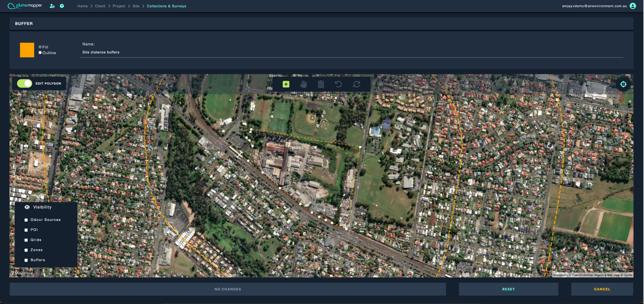Open Collections & Surveys breadcrumb
This screenshot has height=304, width=644.
(x=166, y=6)
